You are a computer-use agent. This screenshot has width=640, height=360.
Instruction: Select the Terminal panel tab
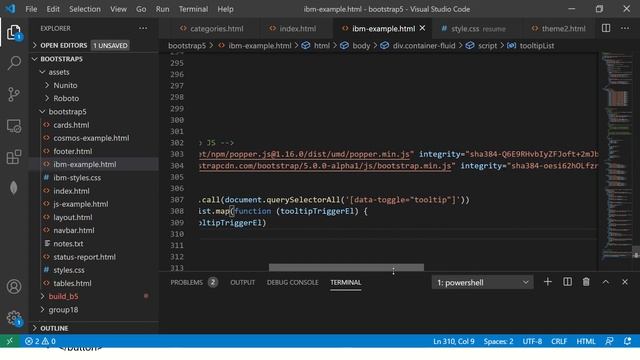pyautogui.click(x=346, y=282)
